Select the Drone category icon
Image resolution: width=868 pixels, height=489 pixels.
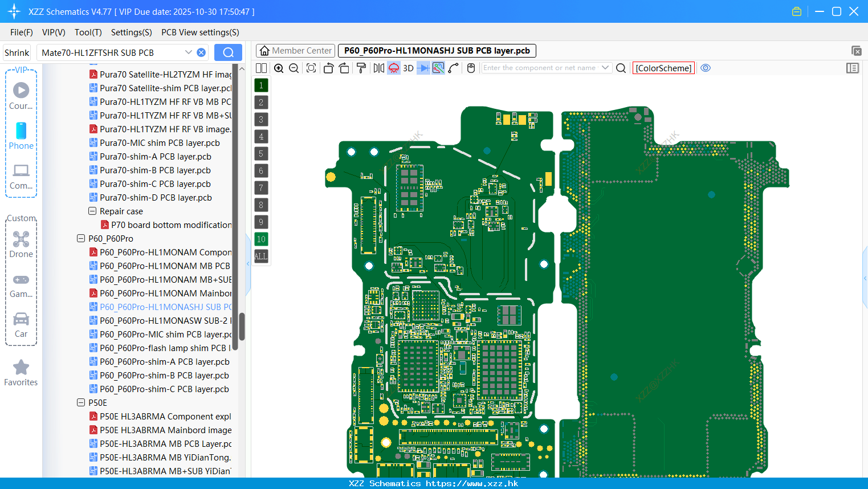21,244
